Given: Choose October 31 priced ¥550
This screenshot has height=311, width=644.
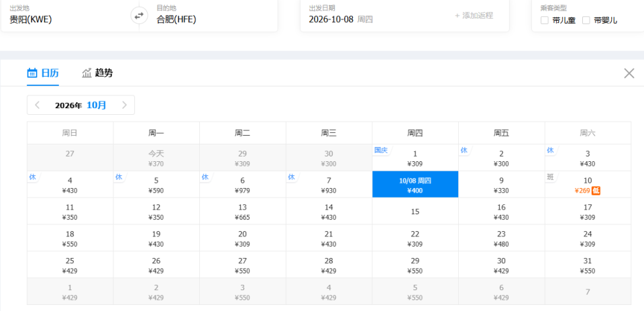Looking at the screenshot, I should 588,265.
